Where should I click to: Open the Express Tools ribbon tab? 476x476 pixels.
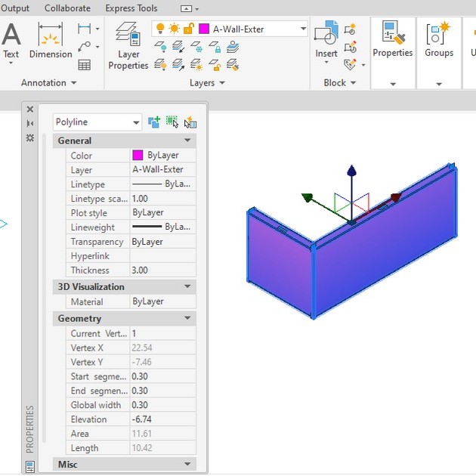click(131, 8)
